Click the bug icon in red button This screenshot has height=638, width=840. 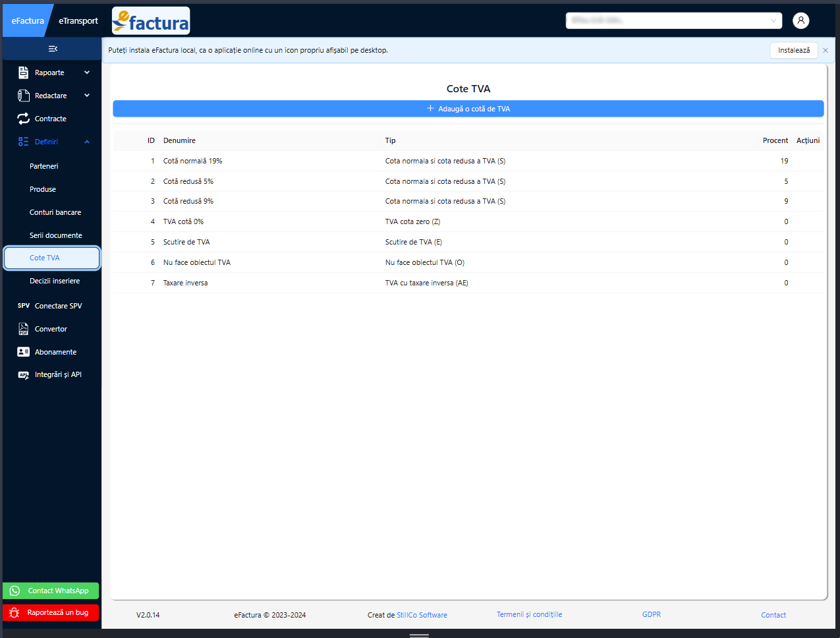(14, 612)
